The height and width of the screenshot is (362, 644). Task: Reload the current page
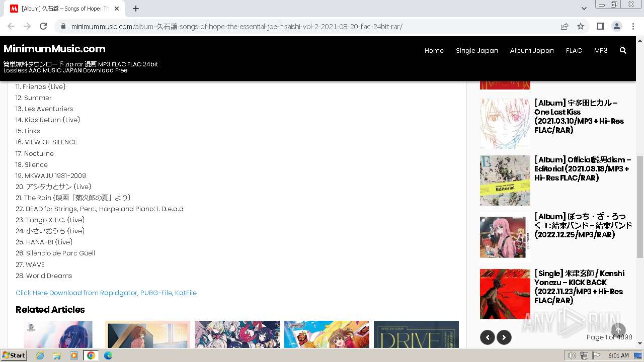pos(43,26)
